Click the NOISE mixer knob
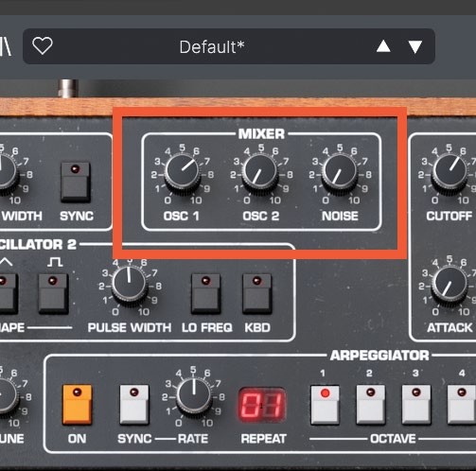 340,174
